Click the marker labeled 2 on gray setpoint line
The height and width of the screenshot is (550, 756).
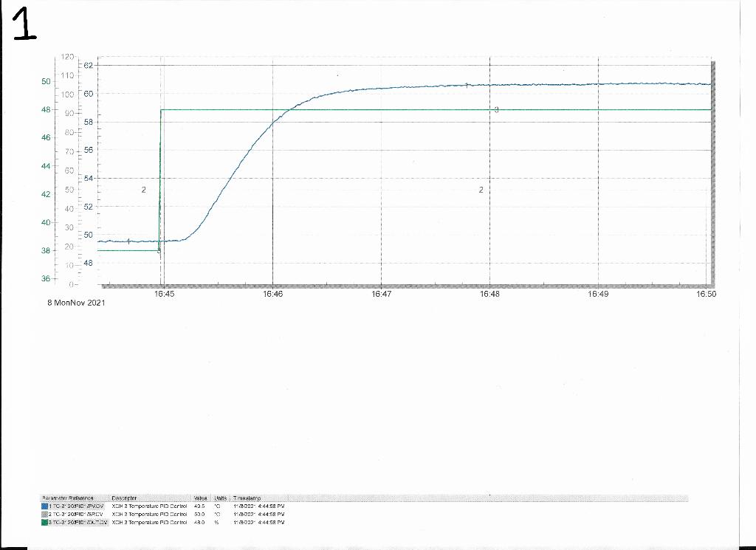pyautogui.click(x=142, y=190)
